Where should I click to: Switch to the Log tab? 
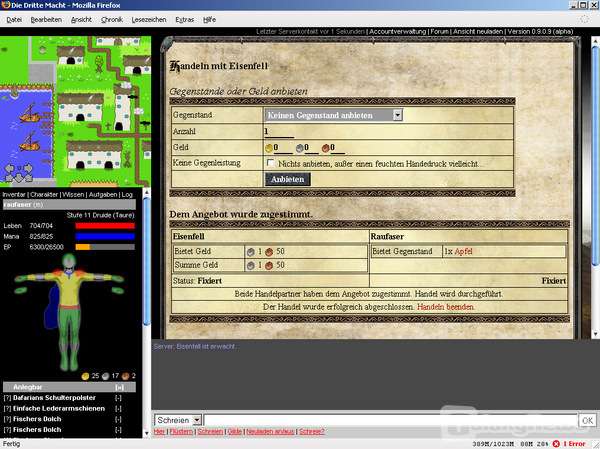tap(127, 194)
